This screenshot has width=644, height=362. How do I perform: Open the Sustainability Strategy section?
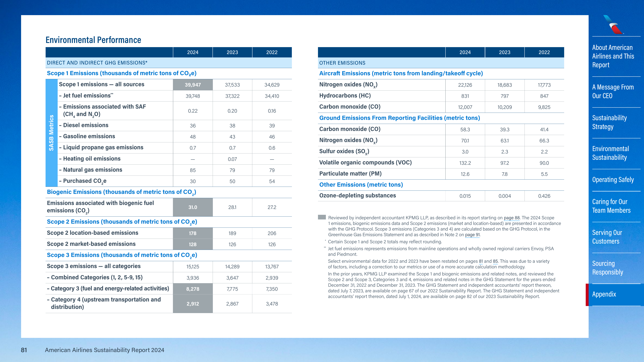click(x=609, y=122)
